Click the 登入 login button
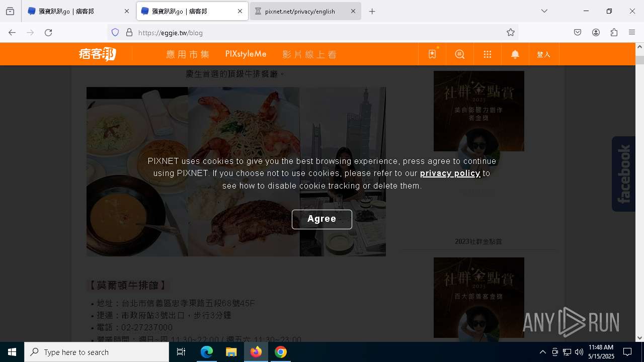 click(544, 54)
